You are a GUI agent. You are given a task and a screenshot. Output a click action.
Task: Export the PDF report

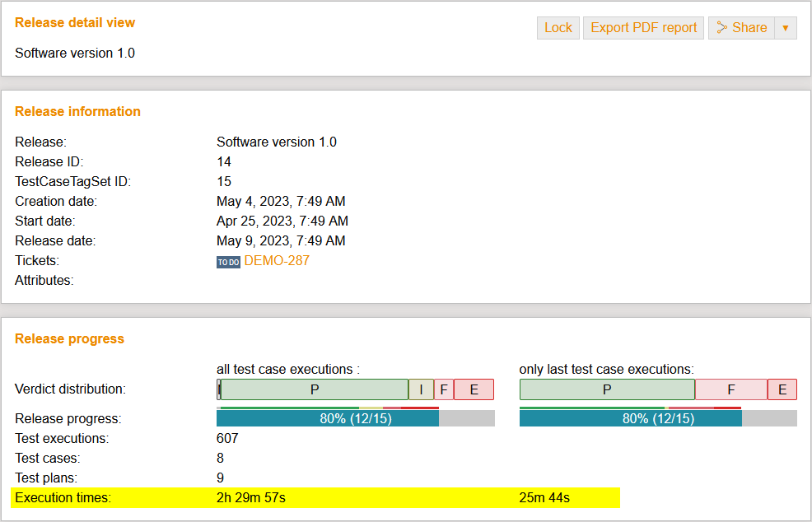(x=643, y=28)
